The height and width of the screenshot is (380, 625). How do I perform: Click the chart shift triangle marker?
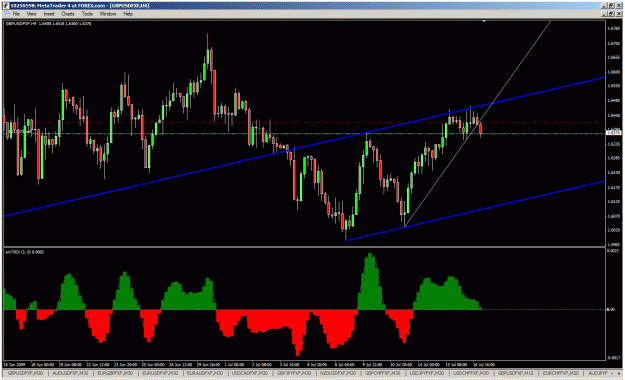pos(484,21)
